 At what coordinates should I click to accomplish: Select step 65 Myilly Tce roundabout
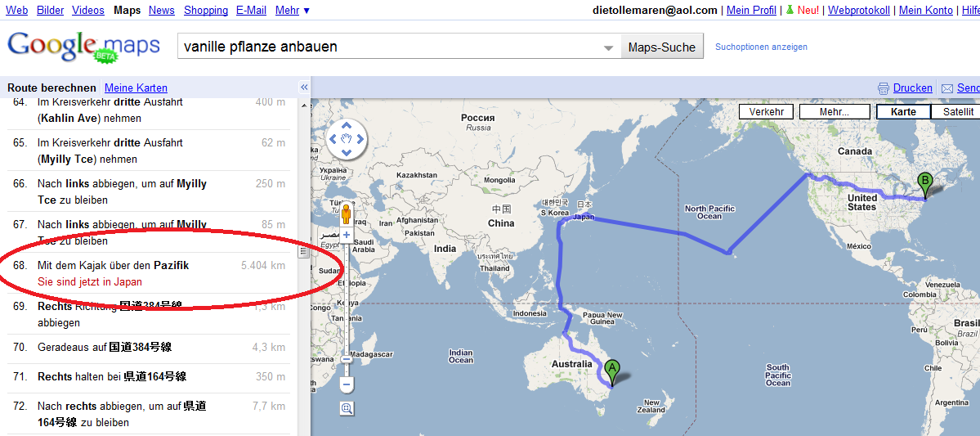click(148, 151)
